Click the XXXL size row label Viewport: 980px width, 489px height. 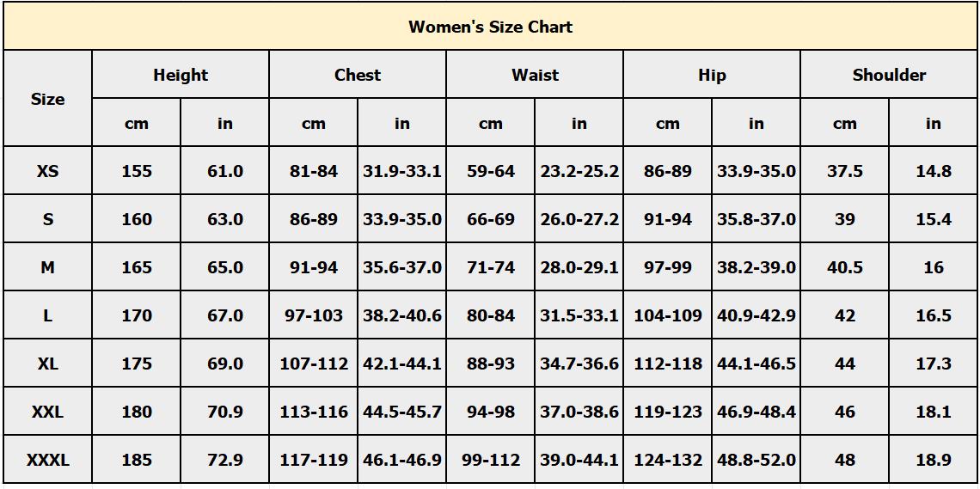tap(48, 460)
